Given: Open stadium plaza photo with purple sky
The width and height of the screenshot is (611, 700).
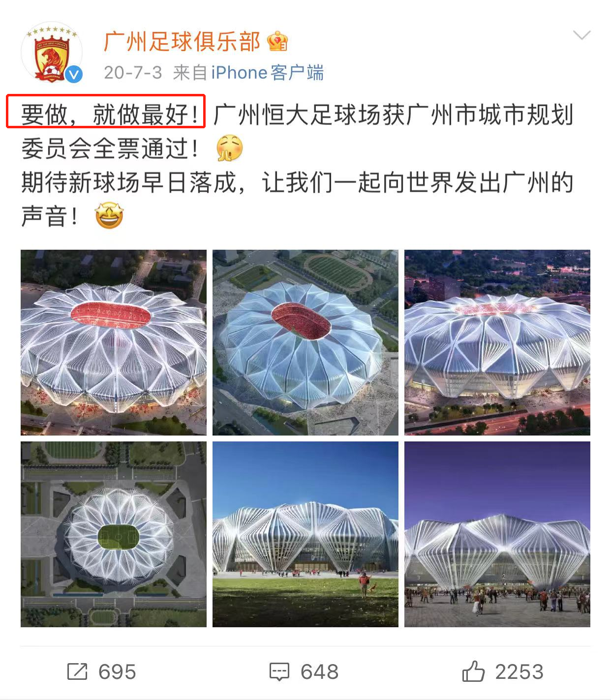Looking at the screenshot, I should coord(497,534).
